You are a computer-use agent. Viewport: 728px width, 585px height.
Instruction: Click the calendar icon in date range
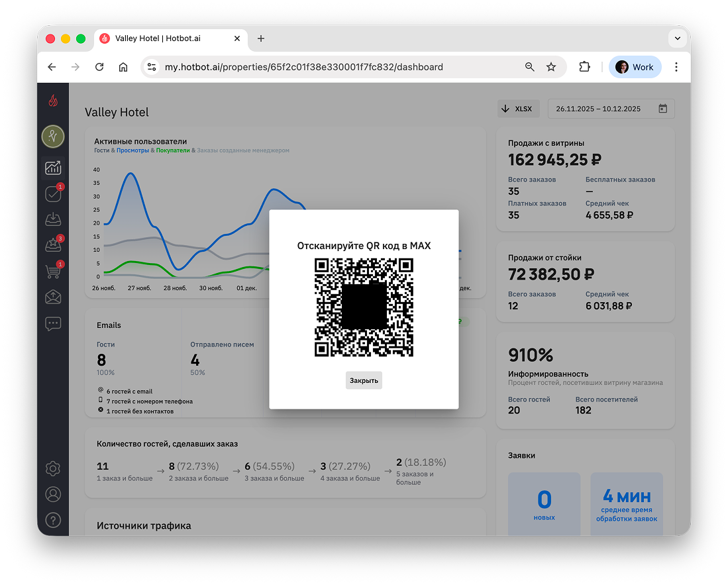coord(662,109)
